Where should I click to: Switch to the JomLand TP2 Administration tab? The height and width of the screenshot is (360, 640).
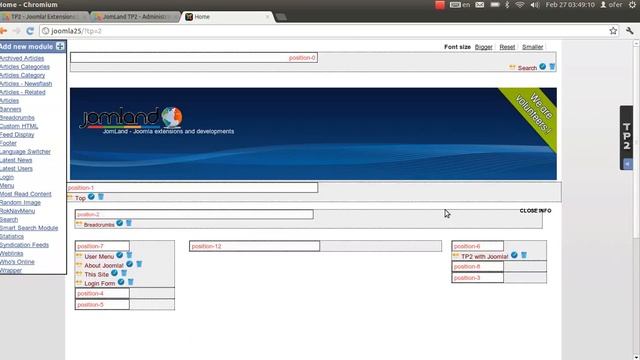(x=136, y=17)
